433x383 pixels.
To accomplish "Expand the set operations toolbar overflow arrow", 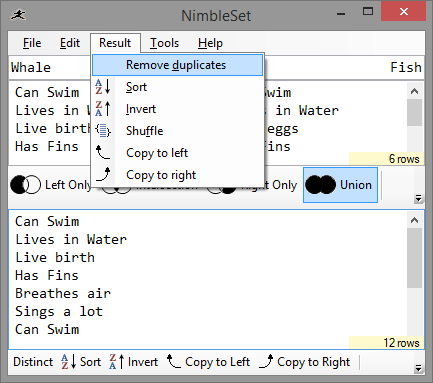I will [x=418, y=198].
